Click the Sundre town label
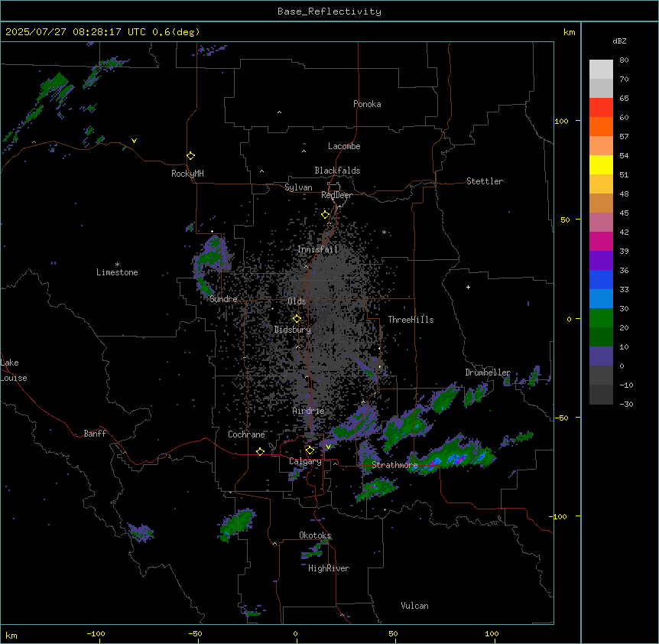The width and height of the screenshot is (659, 644). (223, 299)
